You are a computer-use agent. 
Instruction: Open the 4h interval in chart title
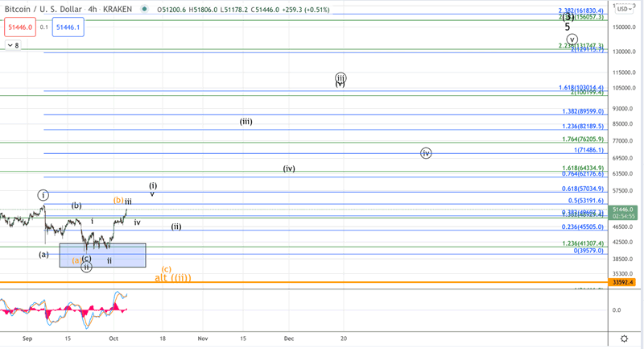(x=93, y=10)
